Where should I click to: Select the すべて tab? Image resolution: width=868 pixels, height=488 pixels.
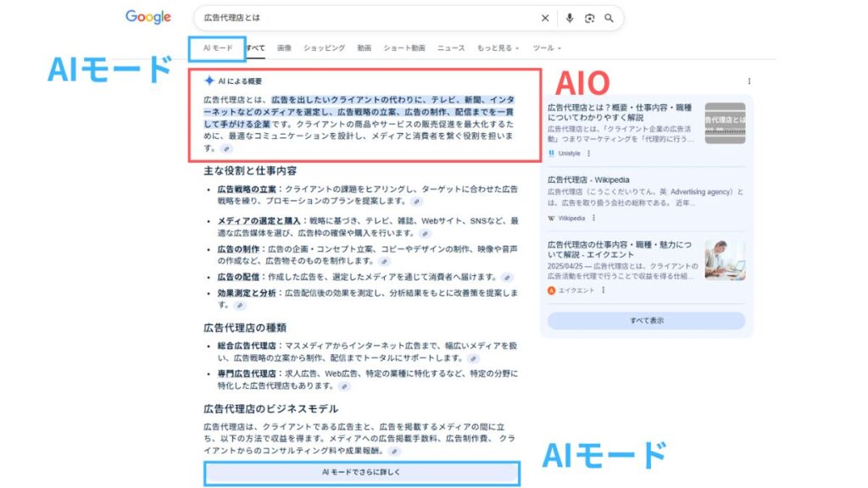pyautogui.click(x=256, y=48)
